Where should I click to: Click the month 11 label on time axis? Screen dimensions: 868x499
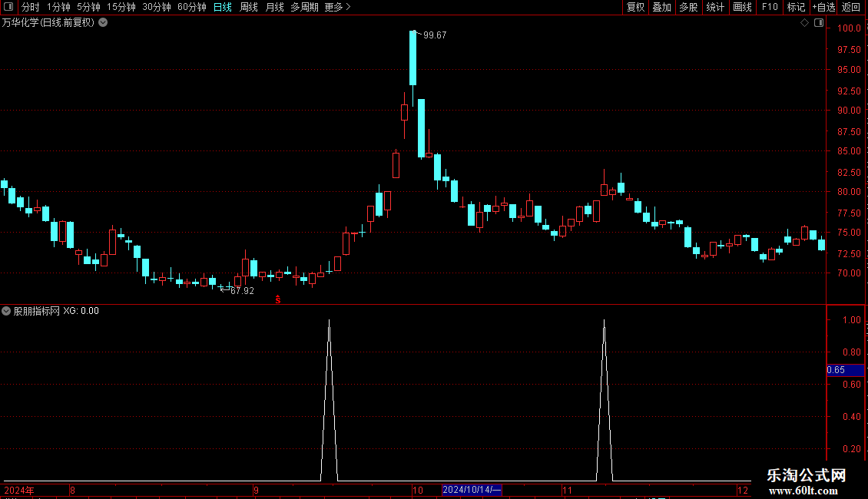coord(567,490)
